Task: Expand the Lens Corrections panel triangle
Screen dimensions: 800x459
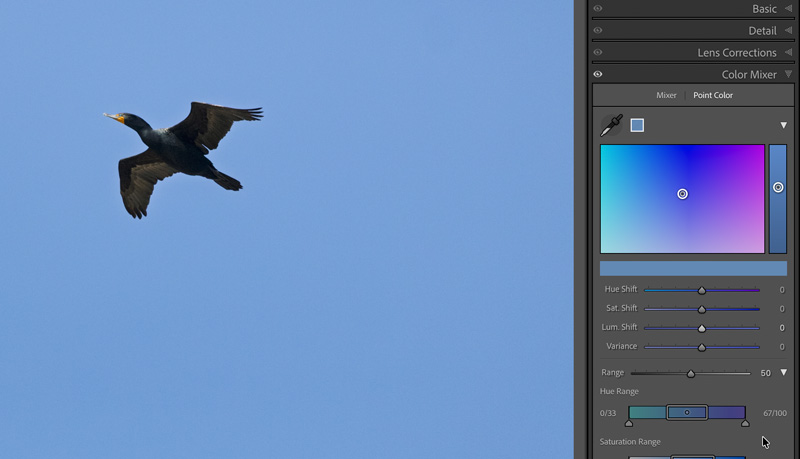Action: point(788,53)
